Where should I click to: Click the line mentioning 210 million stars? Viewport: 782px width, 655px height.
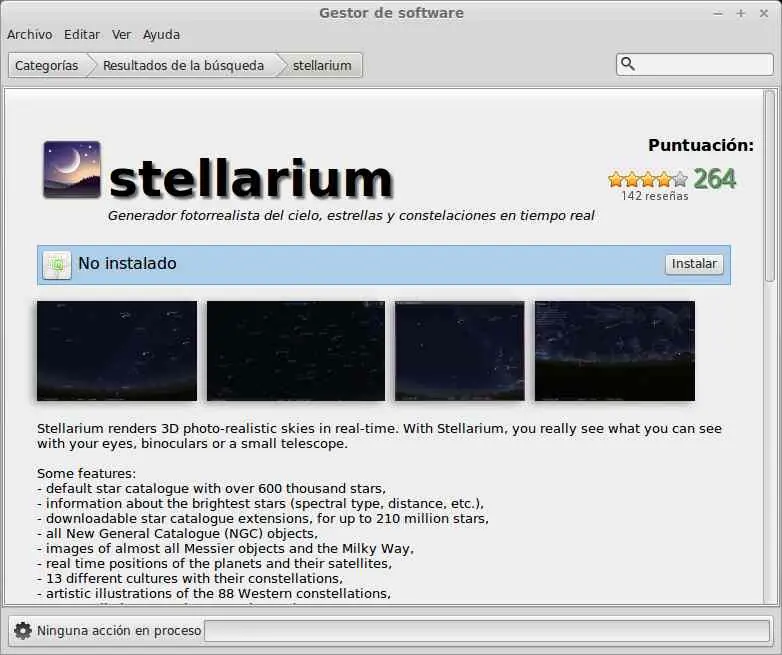tap(263, 518)
